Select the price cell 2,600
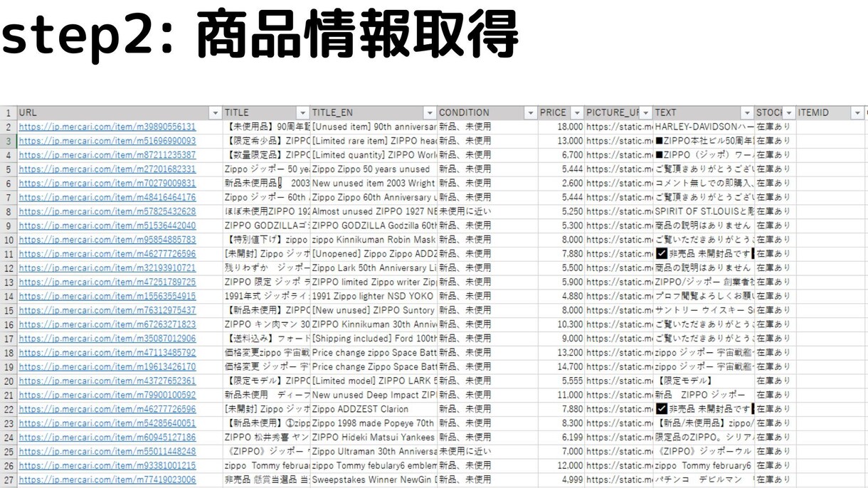The image size is (868, 488). [x=561, y=184]
